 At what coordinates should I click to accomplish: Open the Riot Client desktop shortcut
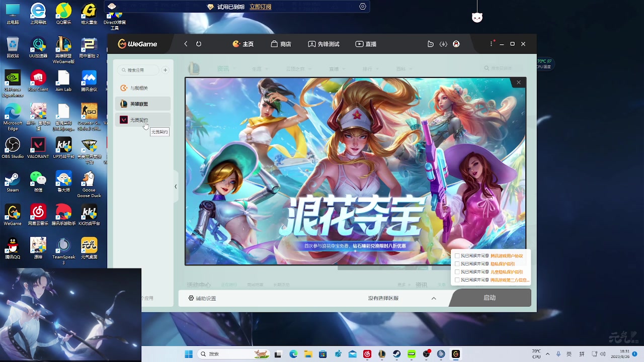[38, 81]
